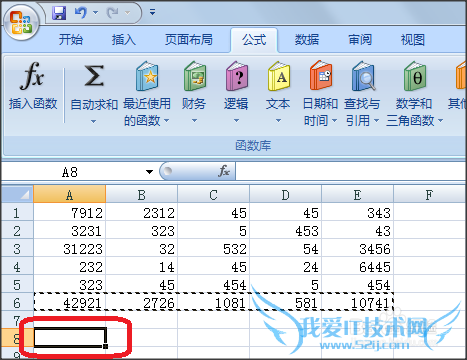Click cell containing 6445
Image resolution: width=467 pixels, height=360 pixels.
(x=357, y=267)
